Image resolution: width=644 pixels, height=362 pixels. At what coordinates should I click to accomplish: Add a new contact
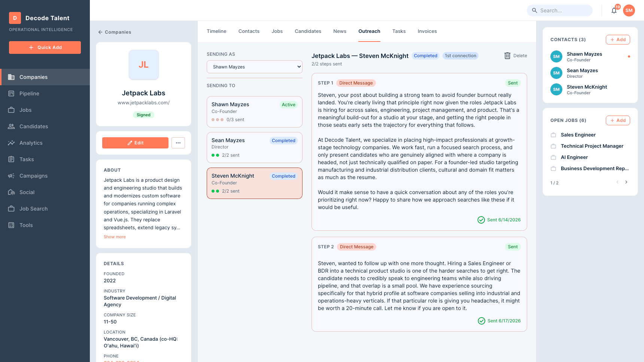[x=618, y=40]
